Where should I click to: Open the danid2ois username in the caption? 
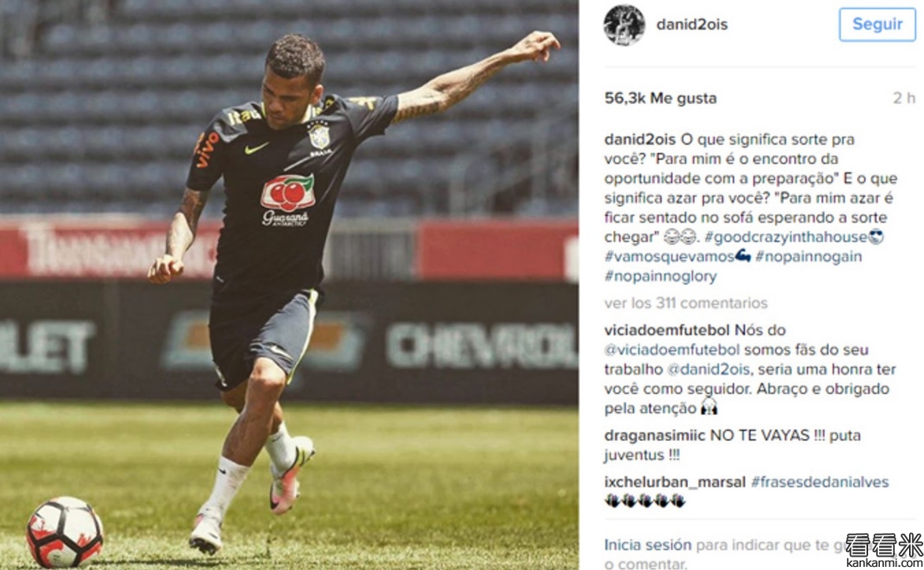pyautogui.click(x=640, y=139)
